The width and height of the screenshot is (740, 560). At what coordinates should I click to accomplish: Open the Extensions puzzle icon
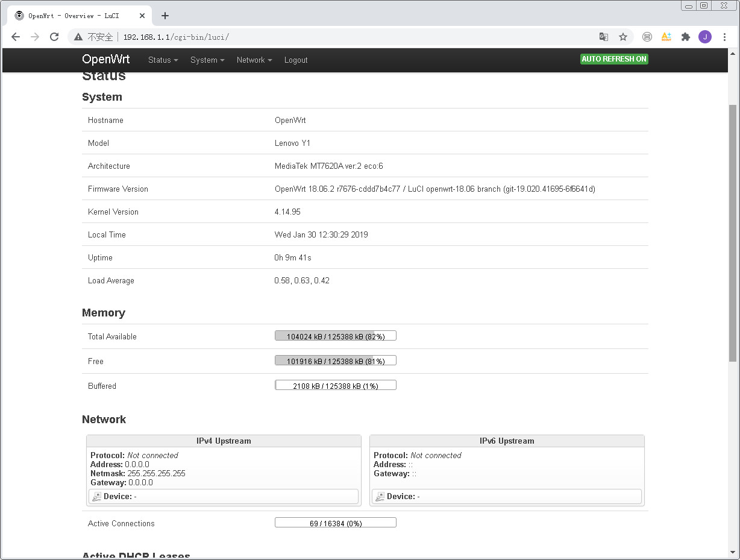[x=685, y=37]
